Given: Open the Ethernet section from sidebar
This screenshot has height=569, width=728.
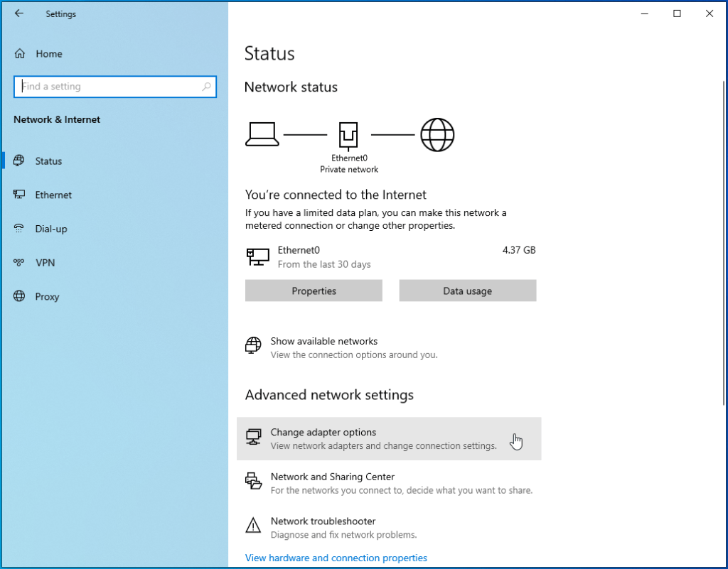Looking at the screenshot, I should coord(53,195).
